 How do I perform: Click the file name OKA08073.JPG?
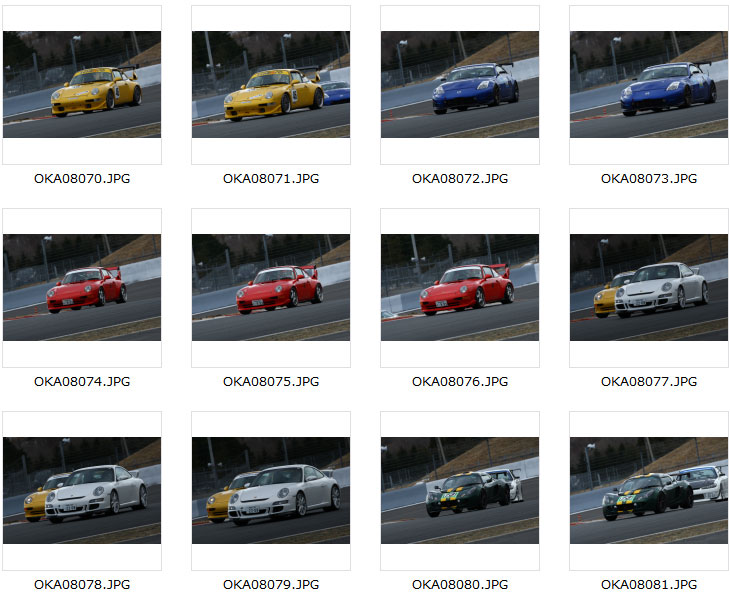click(649, 178)
